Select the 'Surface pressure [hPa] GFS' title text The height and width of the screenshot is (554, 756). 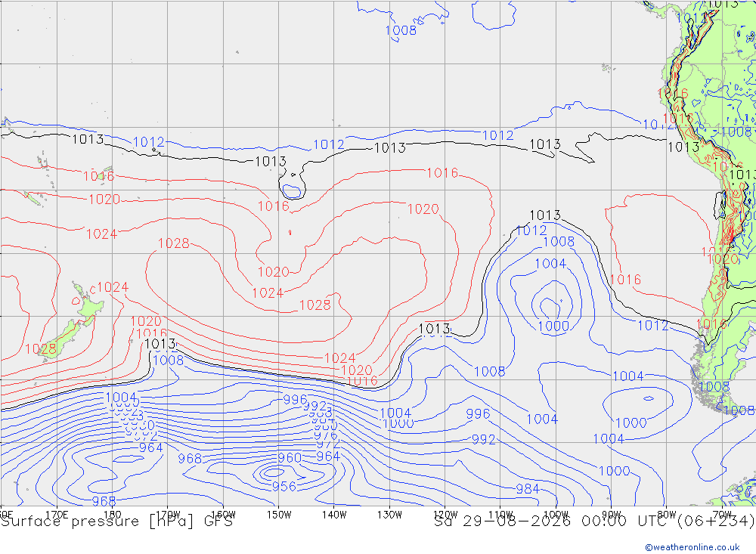116,522
